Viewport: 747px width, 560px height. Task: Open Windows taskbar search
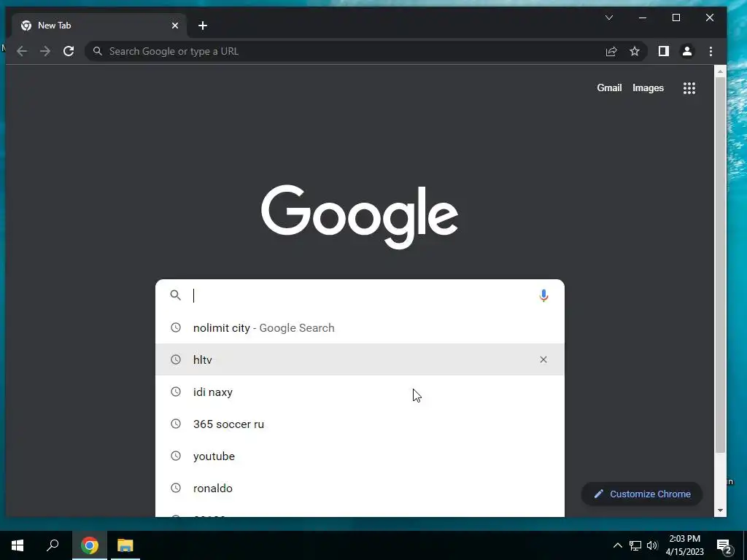(53, 545)
